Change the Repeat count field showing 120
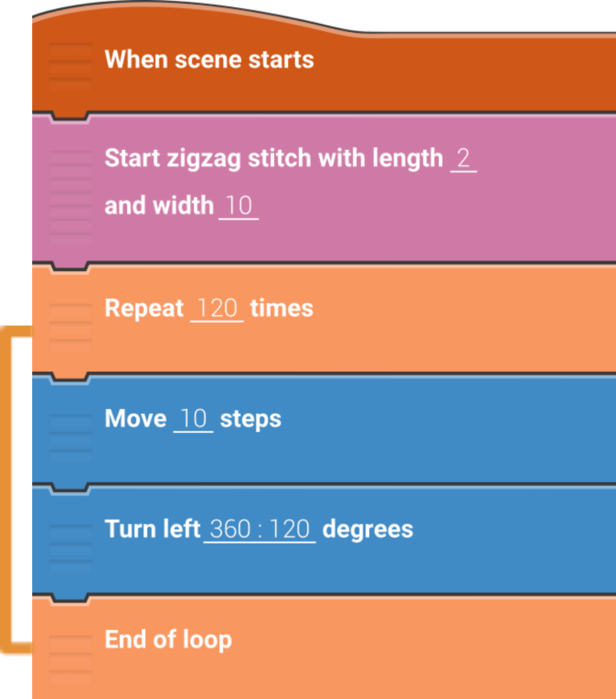 [217, 309]
